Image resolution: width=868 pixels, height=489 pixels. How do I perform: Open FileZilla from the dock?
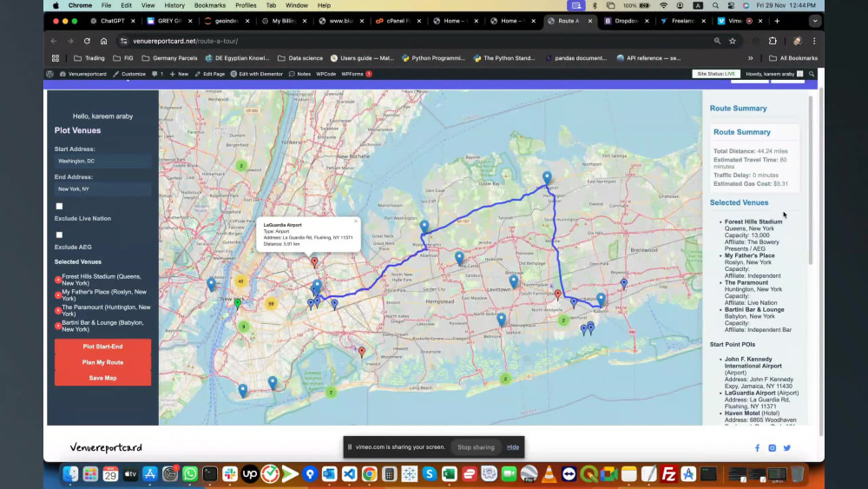tap(668, 474)
